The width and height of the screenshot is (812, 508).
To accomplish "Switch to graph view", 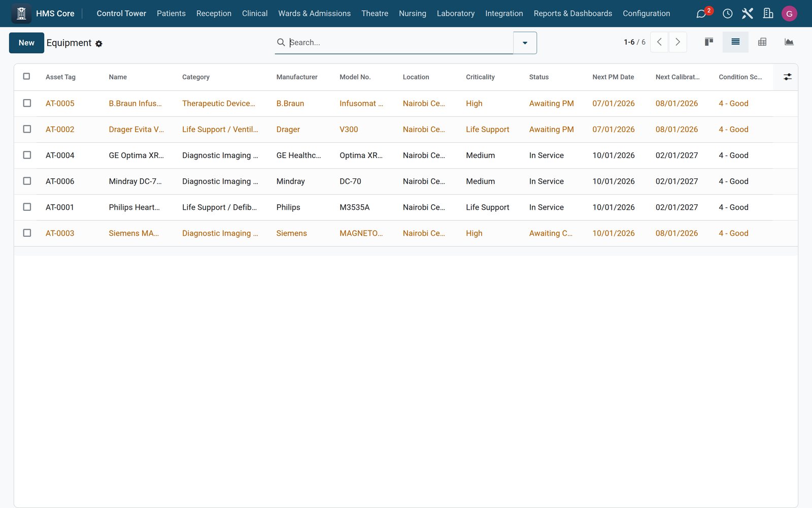I will 789,42.
